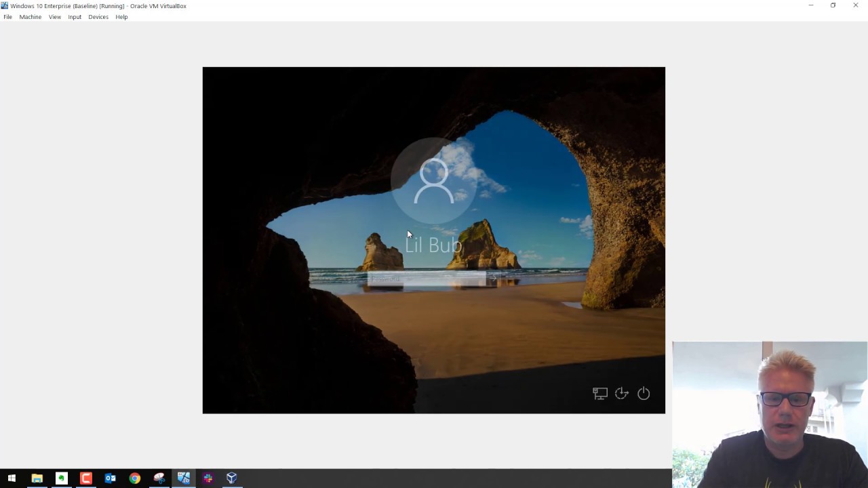Screen dimensions: 868x488
Task: Open the Power options icon
Action: (644, 393)
